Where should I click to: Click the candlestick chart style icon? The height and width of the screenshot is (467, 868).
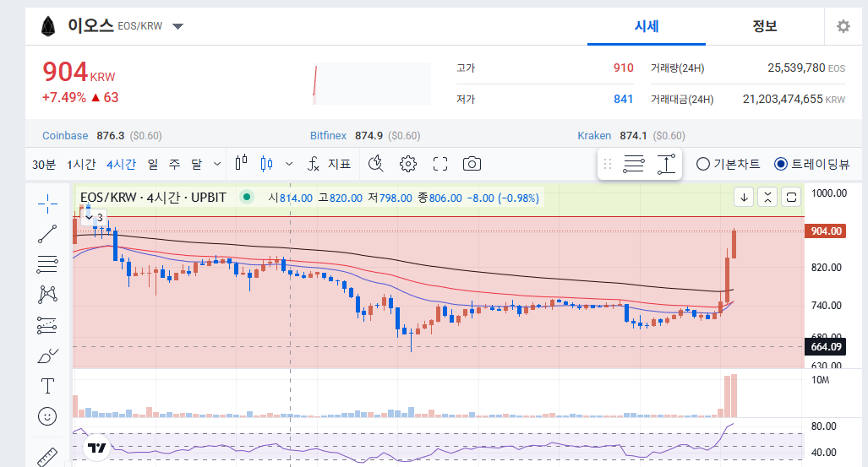tap(266, 164)
